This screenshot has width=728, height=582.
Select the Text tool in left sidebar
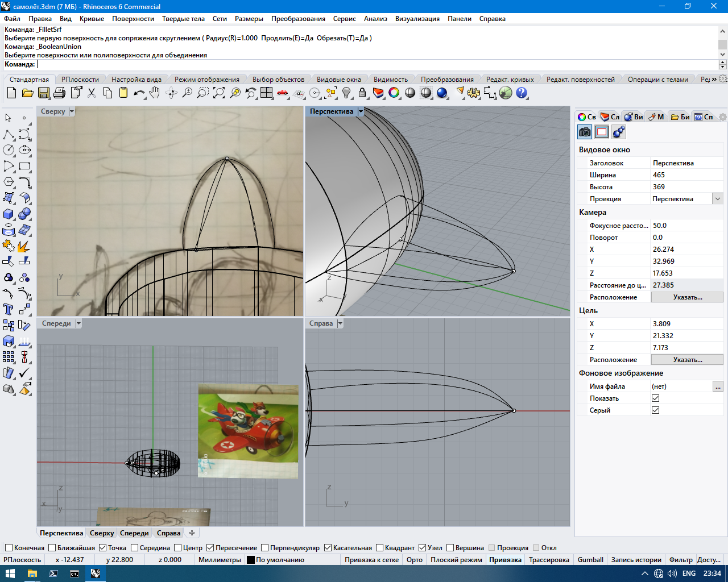tap(9, 309)
